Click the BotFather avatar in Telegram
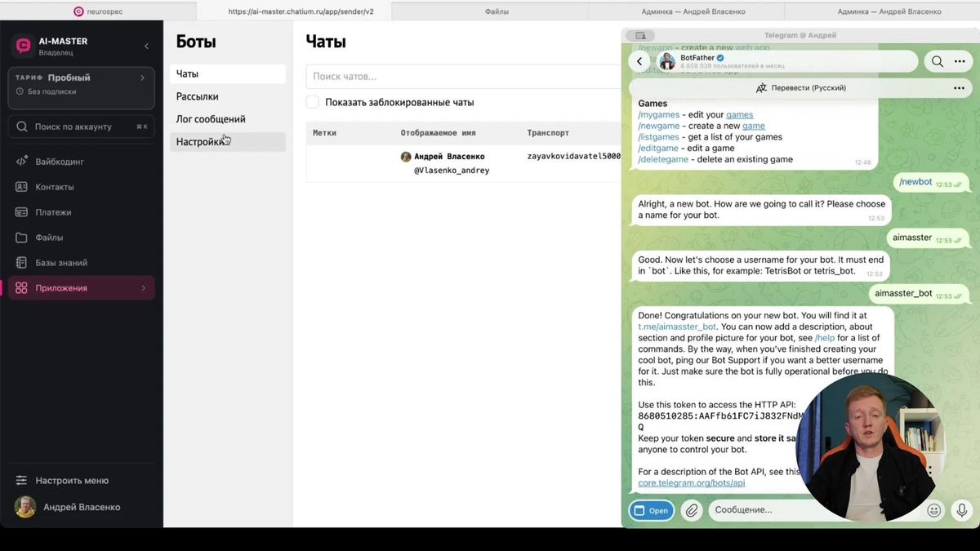 (x=667, y=61)
